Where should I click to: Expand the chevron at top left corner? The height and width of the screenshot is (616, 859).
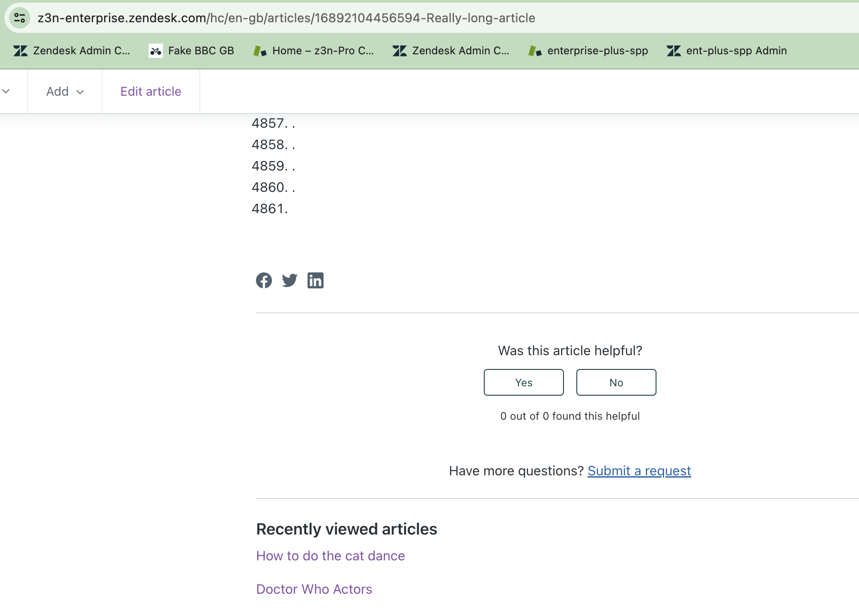6,91
